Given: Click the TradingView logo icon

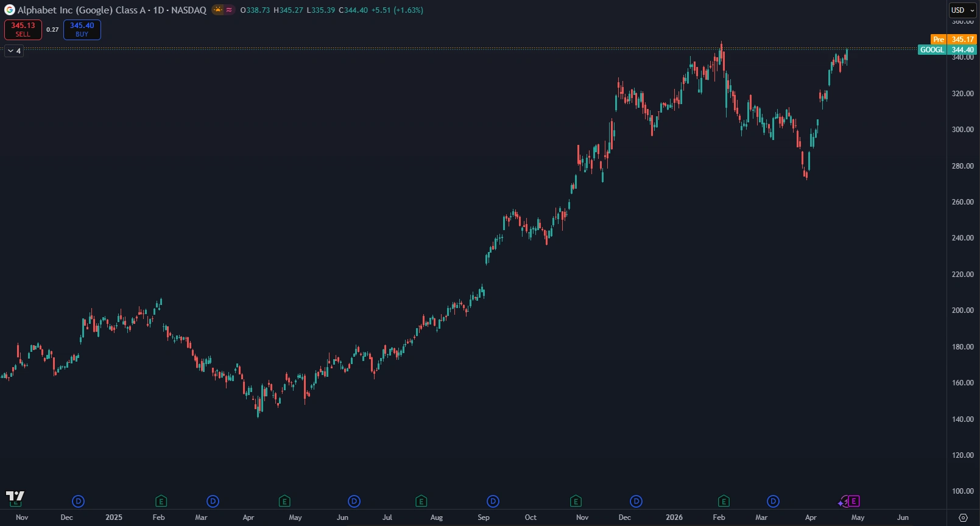Looking at the screenshot, I should [x=15, y=496].
